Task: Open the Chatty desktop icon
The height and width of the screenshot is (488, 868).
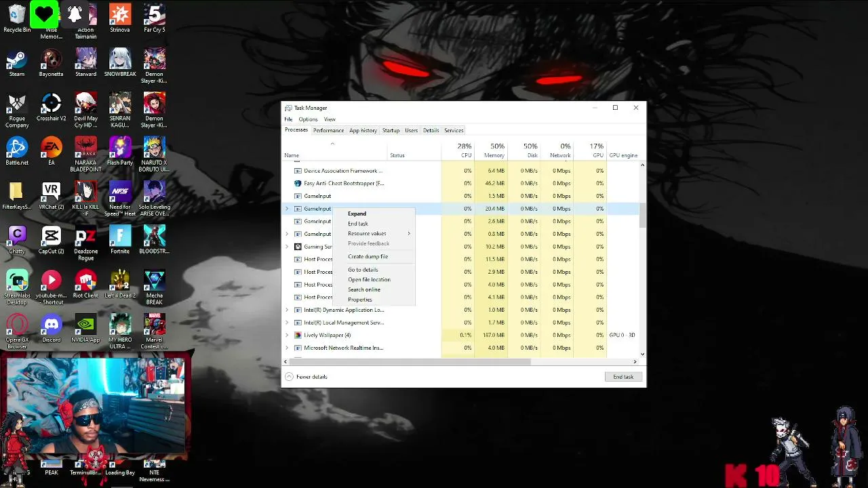Action: point(17,240)
